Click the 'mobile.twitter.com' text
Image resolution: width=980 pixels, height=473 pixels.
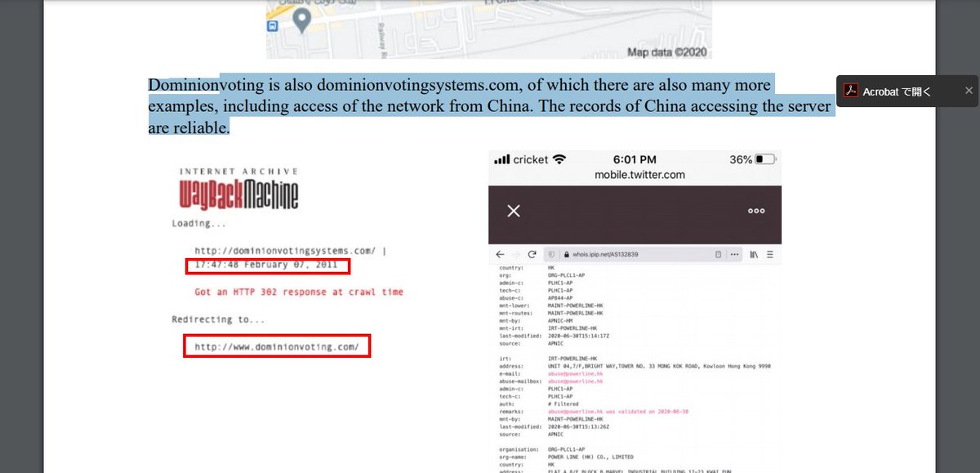tap(639, 175)
